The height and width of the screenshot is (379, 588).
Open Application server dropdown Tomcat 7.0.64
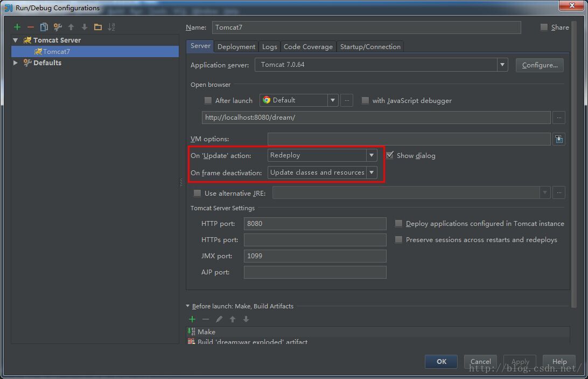click(381, 65)
